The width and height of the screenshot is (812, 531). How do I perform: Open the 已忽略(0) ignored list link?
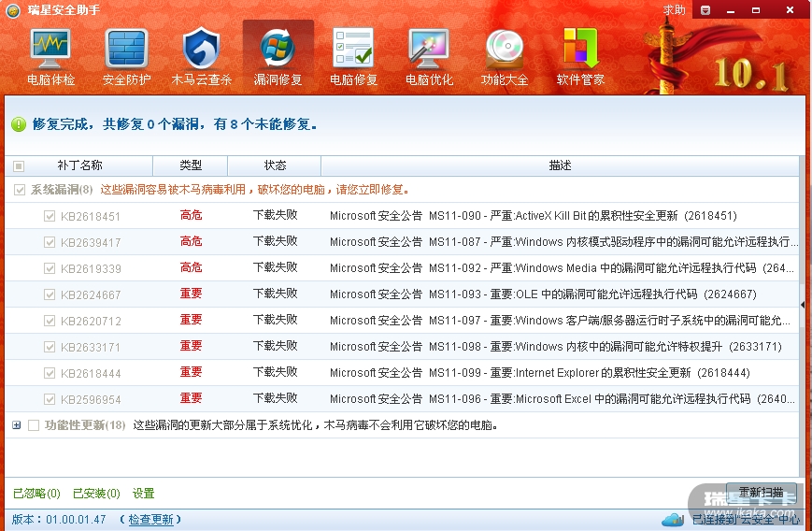tap(36, 494)
